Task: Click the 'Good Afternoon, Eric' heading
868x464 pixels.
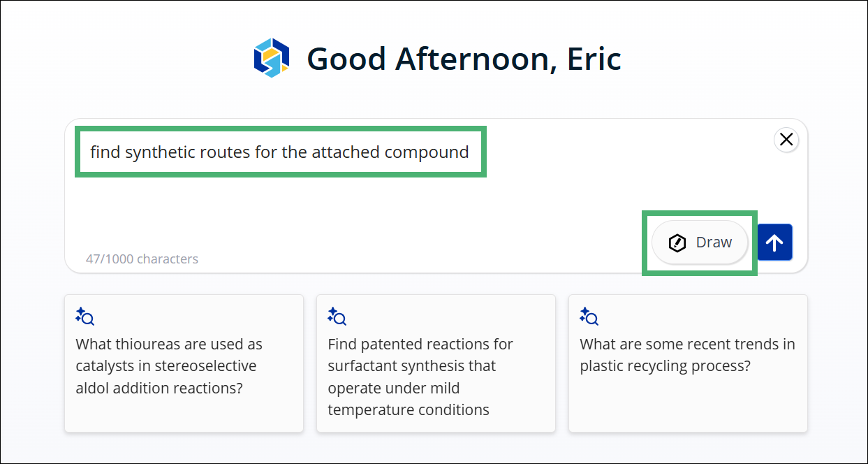Action: click(464, 59)
